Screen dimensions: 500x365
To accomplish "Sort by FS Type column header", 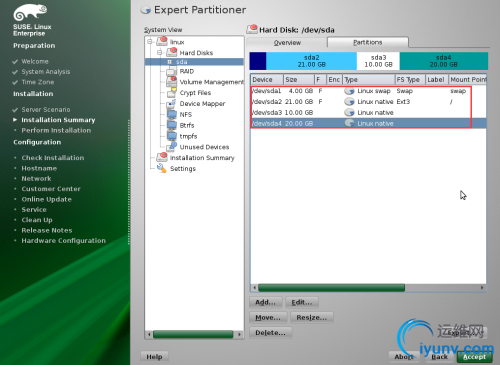I will click(x=410, y=80).
